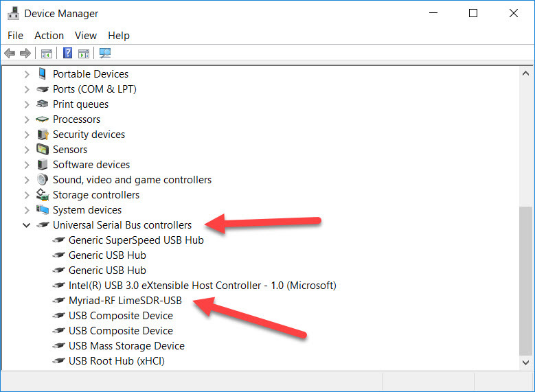
Task: Click the Processors category icon
Action: coord(43,119)
